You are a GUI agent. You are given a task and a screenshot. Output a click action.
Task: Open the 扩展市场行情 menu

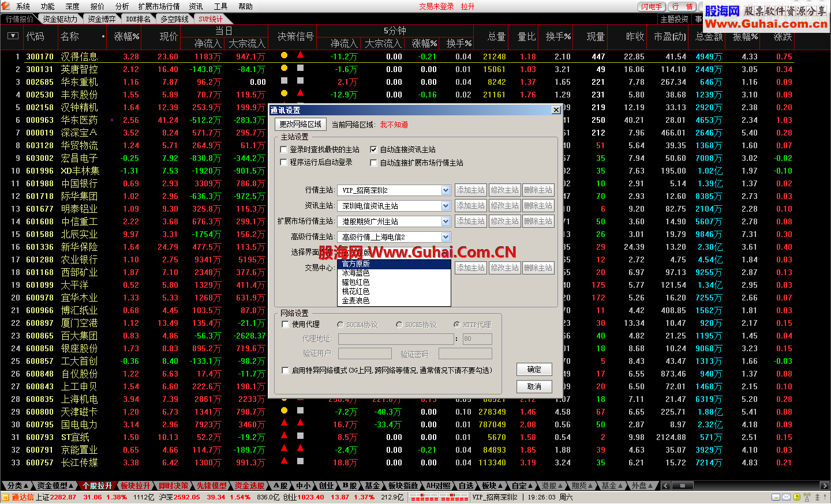point(159,6)
